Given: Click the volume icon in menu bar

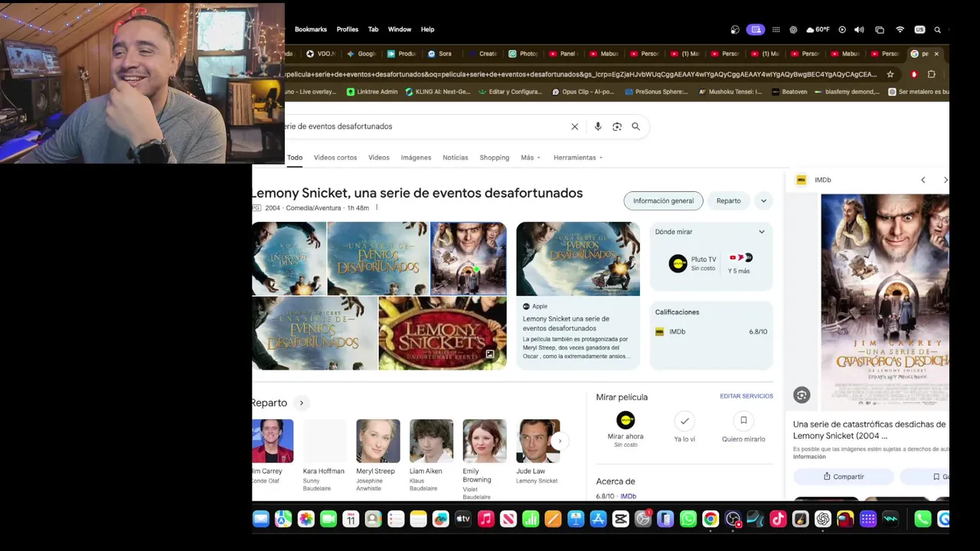Looking at the screenshot, I should pyautogui.click(x=859, y=30).
